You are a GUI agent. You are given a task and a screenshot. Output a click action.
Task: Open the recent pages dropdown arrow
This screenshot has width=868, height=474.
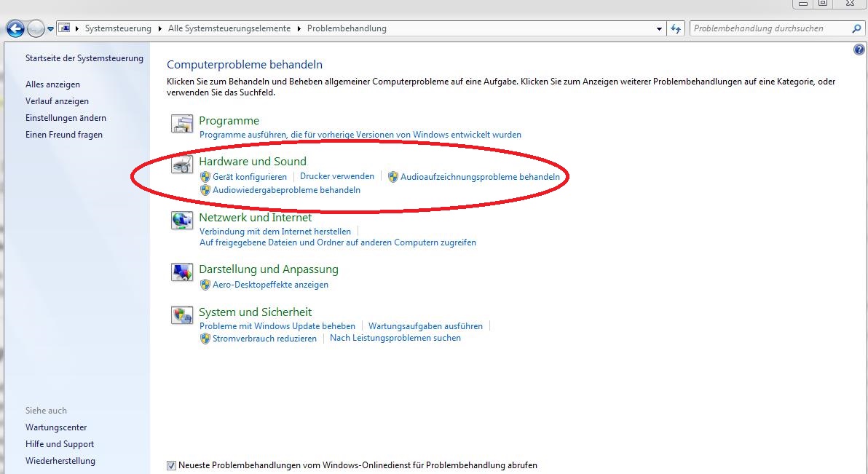point(50,29)
